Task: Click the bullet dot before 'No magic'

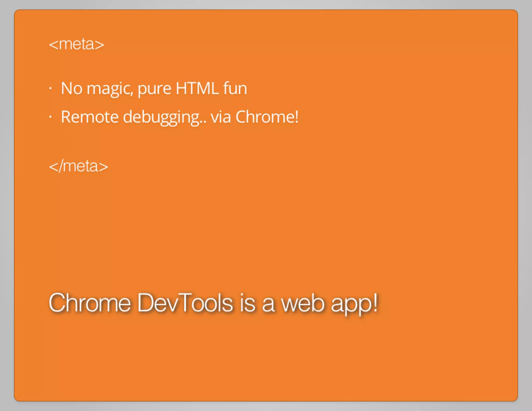Action: pos(50,88)
